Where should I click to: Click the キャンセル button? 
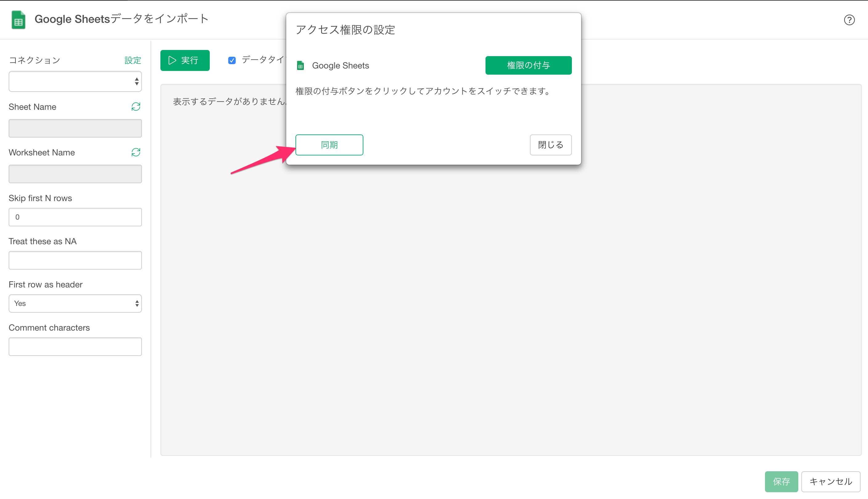coord(831,481)
